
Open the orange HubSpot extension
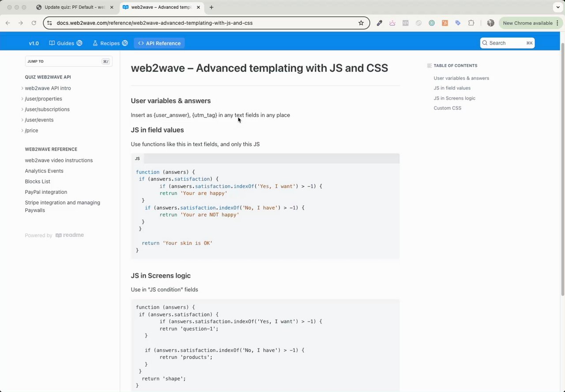pos(445,23)
